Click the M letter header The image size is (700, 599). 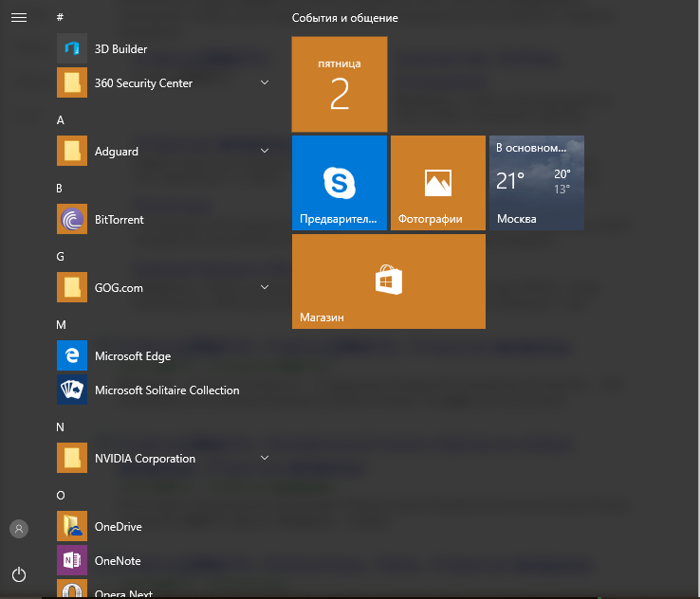pos(61,325)
